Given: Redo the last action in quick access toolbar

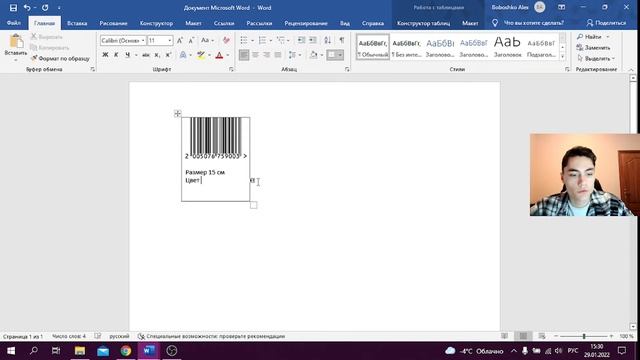Looking at the screenshot, I should click(x=45, y=8).
